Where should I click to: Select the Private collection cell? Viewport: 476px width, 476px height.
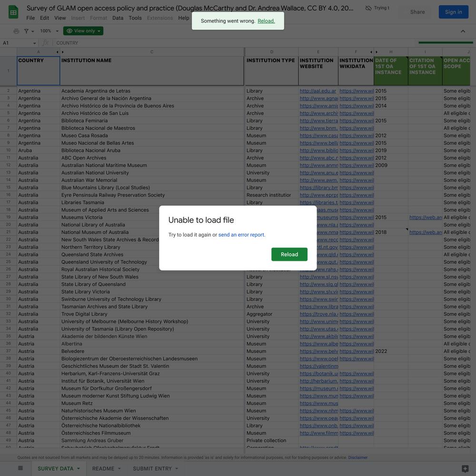[272, 440]
